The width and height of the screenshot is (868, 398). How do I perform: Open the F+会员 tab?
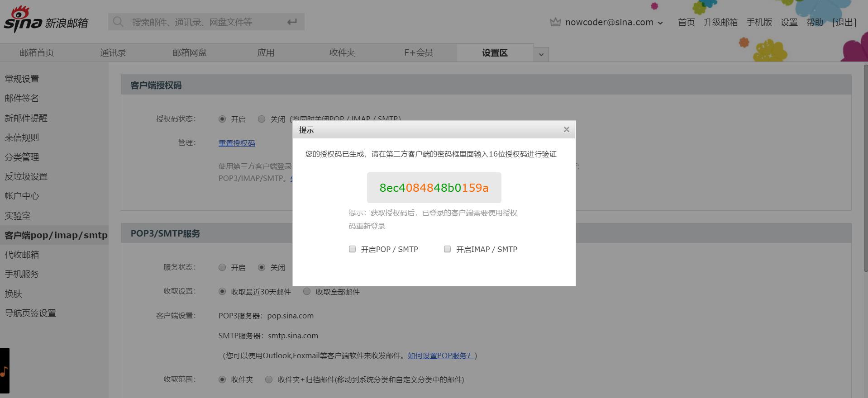419,53
